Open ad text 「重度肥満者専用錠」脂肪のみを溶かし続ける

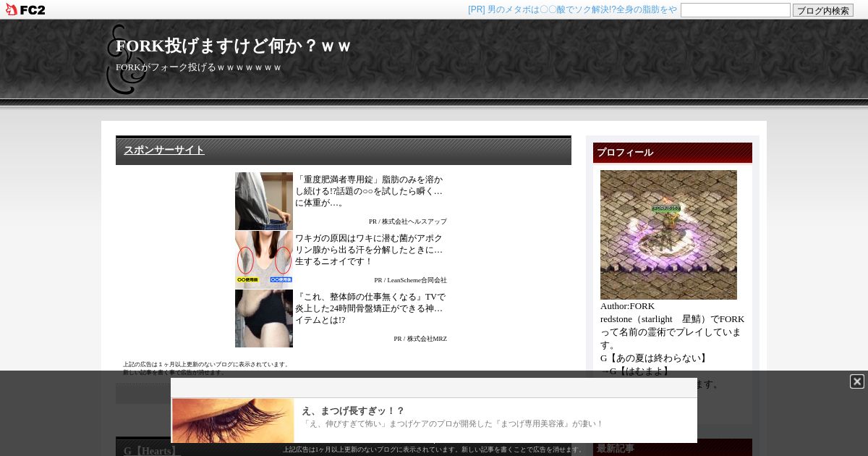point(369,191)
